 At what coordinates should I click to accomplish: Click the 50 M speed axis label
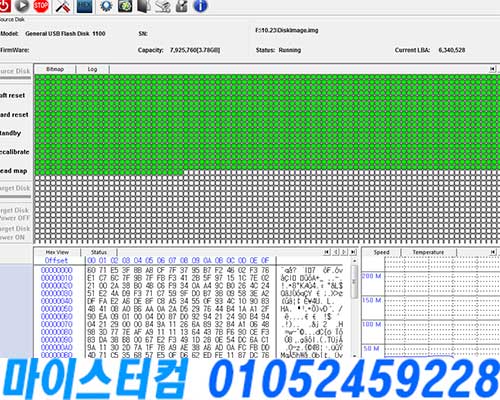372,348
